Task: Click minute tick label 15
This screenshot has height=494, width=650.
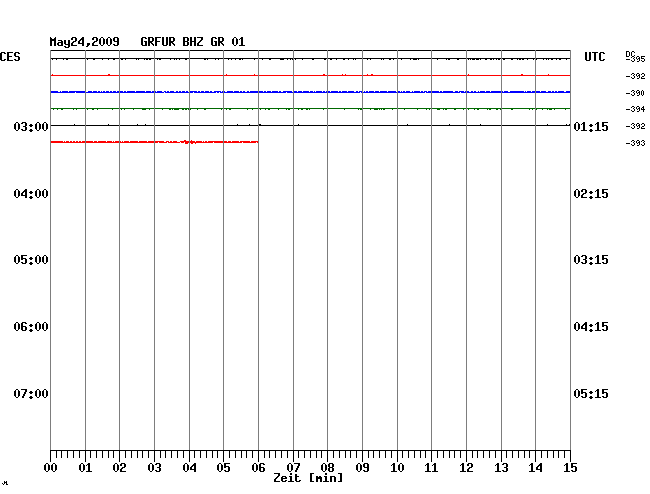Action: [570, 468]
